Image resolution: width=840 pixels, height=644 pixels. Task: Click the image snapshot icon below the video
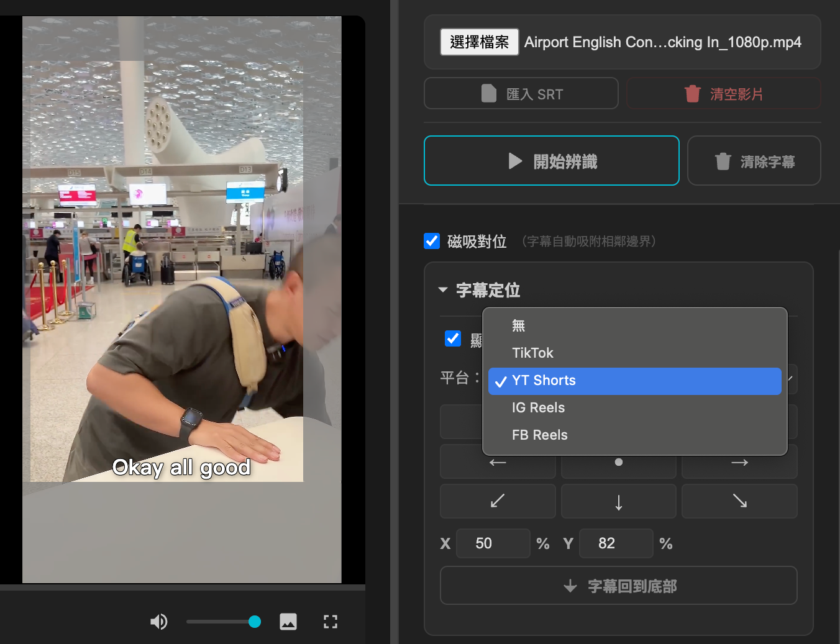click(x=288, y=622)
